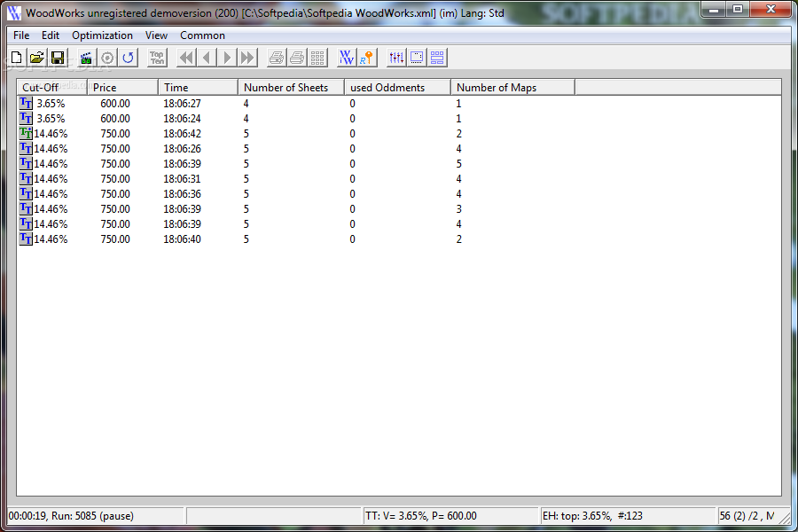Click the window resize grip in the status bar
This screenshot has width=798, height=532.
[786, 518]
